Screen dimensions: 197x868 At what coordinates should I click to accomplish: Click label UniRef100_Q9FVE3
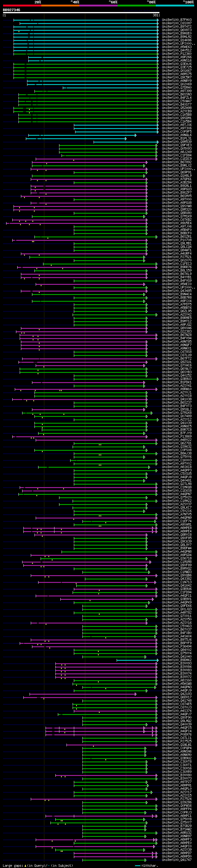click(x=177, y=145)
